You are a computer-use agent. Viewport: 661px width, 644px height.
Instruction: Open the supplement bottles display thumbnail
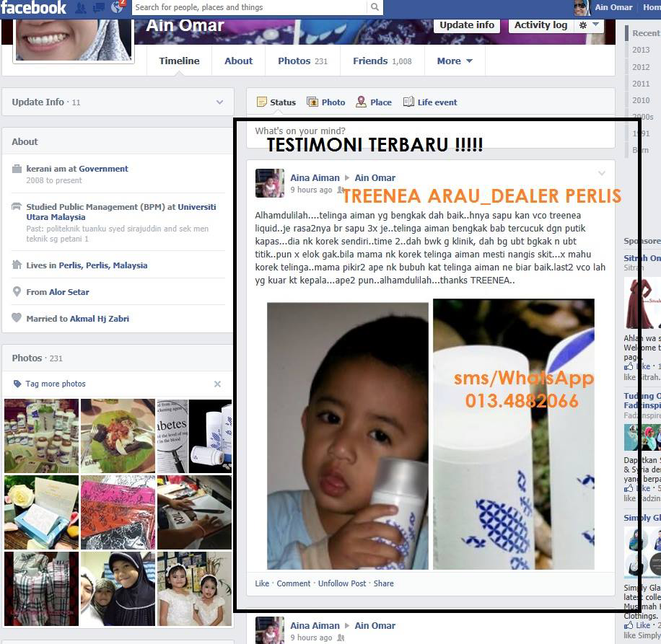pyautogui.click(x=41, y=436)
